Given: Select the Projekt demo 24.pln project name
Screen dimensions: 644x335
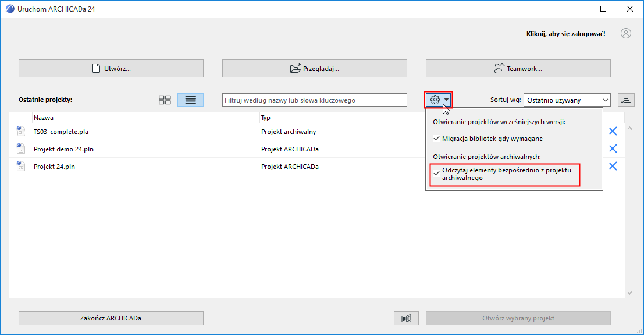Looking at the screenshot, I should pyautogui.click(x=63, y=149).
